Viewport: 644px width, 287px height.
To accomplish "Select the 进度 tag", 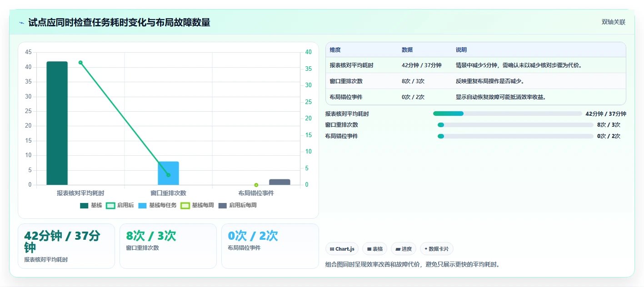I will [x=404, y=249].
